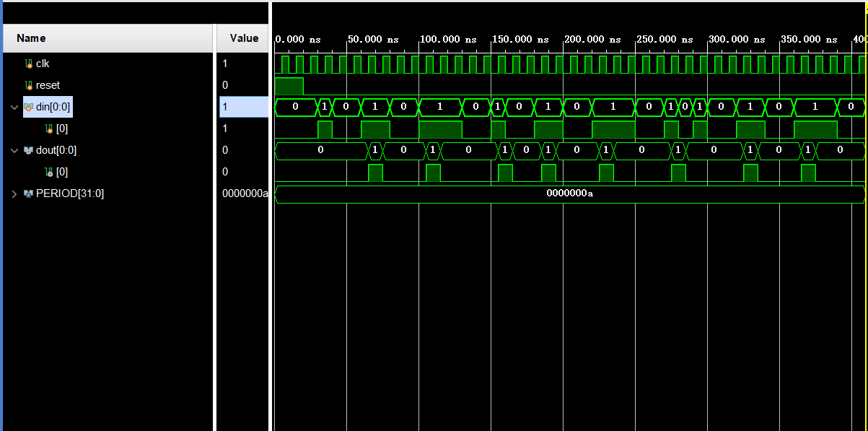Screen dimensions: 868x431
Task: Collapse the din[0:0] bus
Action: tap(14, 107)
